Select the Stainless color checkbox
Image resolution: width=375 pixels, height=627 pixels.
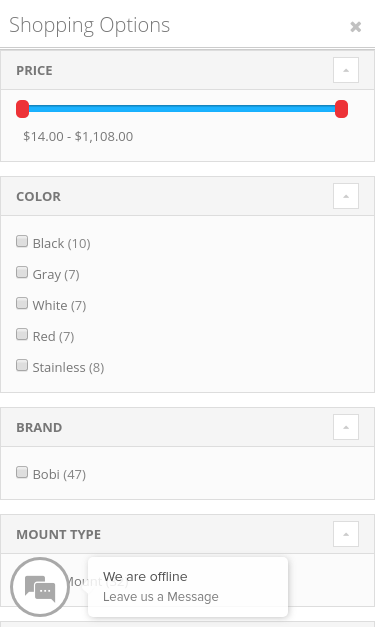22,365
